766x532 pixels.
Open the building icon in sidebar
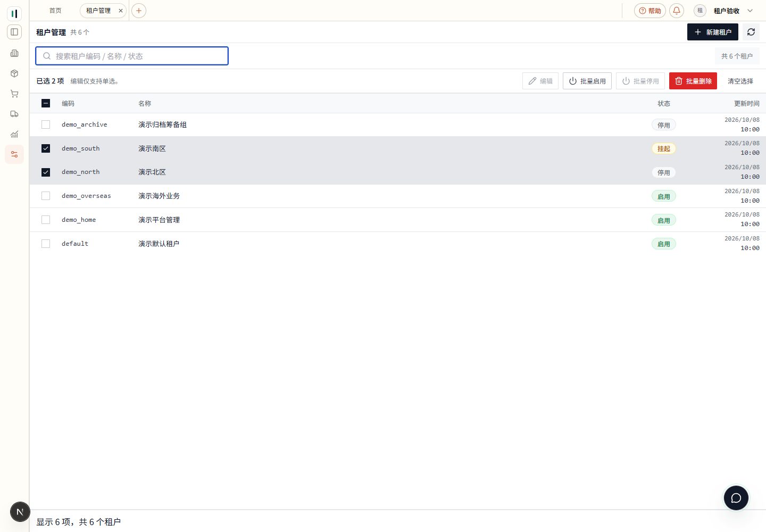(14, 53)
